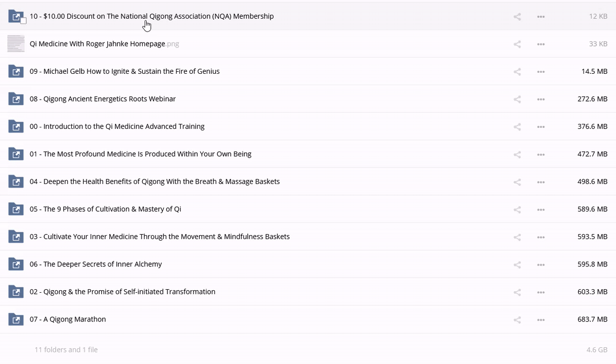The height and width of the screenshot is (364, 616).
Task: Share 06 - The Deeper Secrets of Inner Alchemy
Action: click(517, 264)
